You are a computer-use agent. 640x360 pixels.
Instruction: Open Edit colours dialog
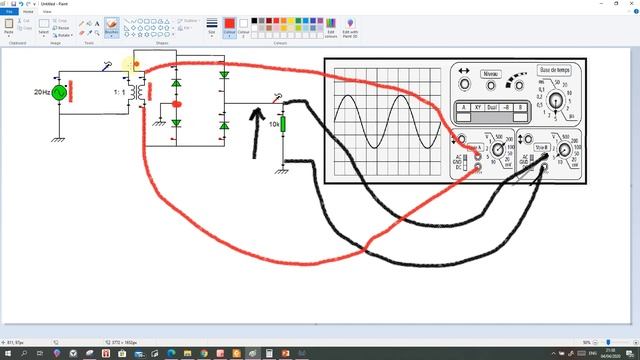point(331,28)
